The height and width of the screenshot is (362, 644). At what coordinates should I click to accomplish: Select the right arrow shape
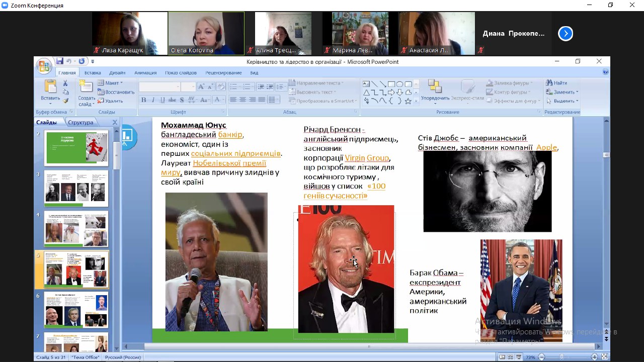(x=391, y=93)
